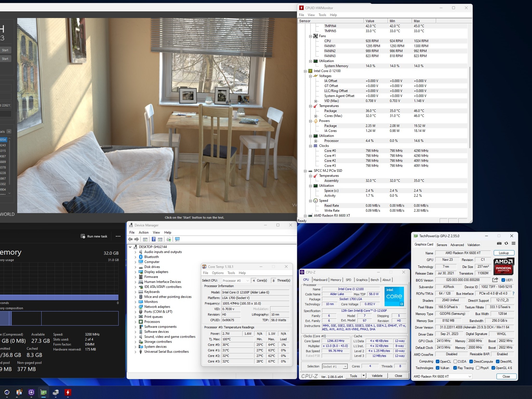The image size is (532, 399).
Task: Open the Select CPU dropdown in Core Temp
Action: [x=236, y=281]
